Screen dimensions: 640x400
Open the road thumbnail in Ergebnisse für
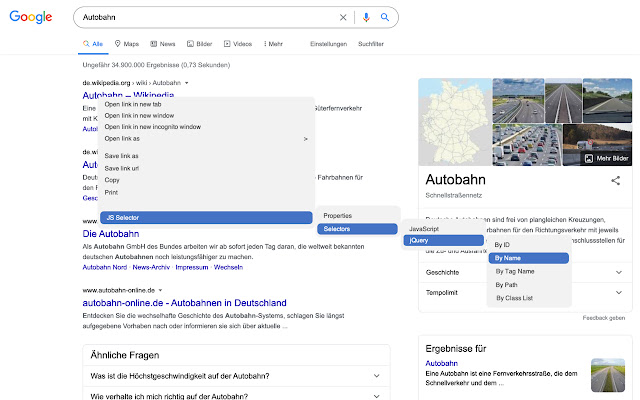point(608,375)
